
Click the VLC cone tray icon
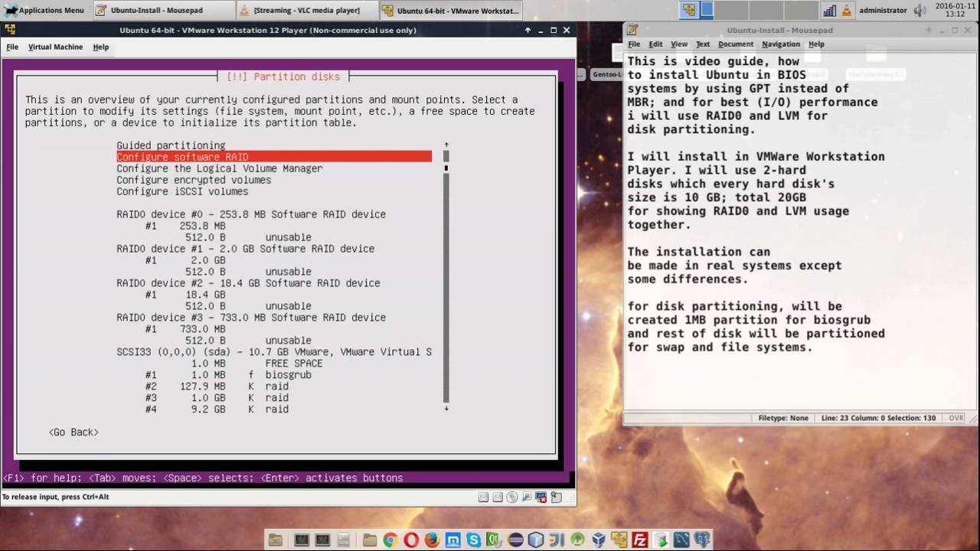847,10
